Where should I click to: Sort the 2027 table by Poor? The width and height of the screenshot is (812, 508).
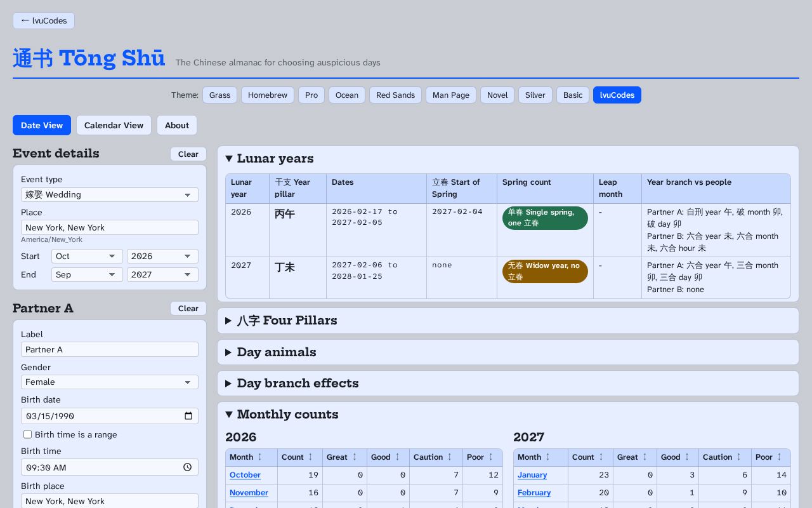(771, 457)
